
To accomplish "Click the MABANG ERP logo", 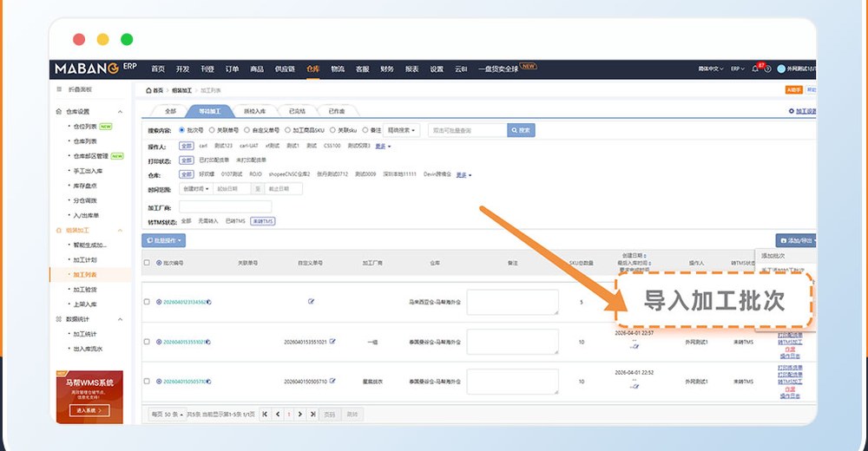I will [x=95, y=68].
